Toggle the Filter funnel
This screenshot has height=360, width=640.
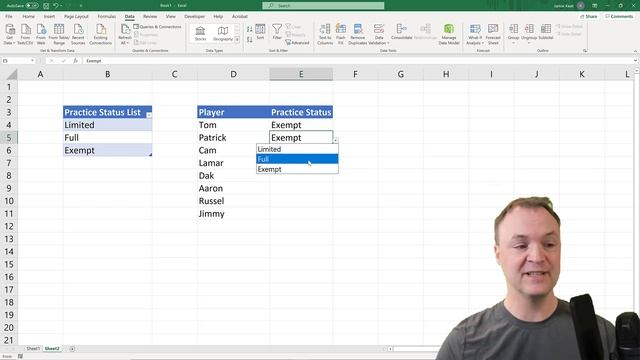pos(277,32)
